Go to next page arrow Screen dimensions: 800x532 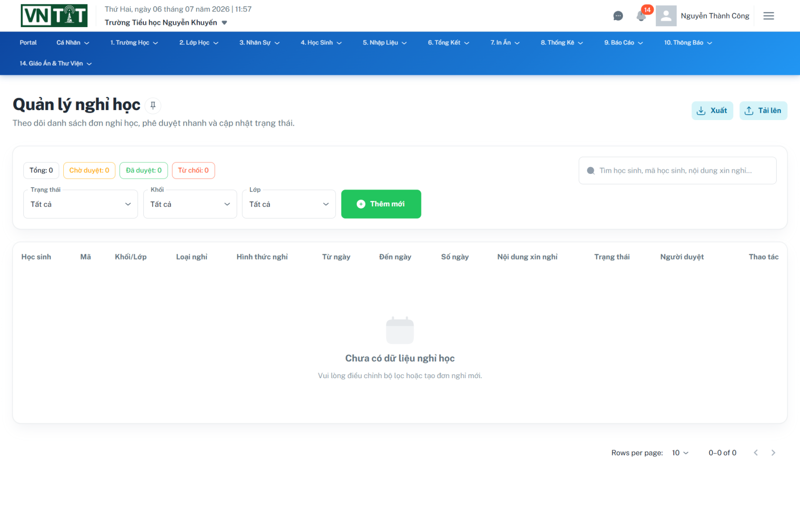pyautogui.click(x=773, y=453)
